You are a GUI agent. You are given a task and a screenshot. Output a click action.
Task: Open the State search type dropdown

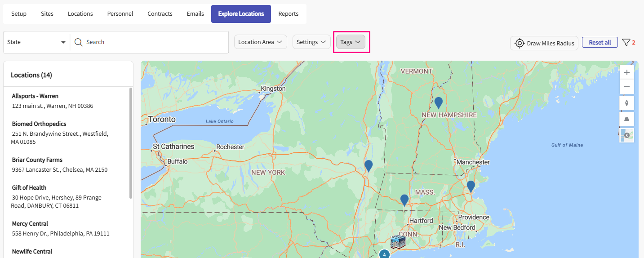pos(36,42)
